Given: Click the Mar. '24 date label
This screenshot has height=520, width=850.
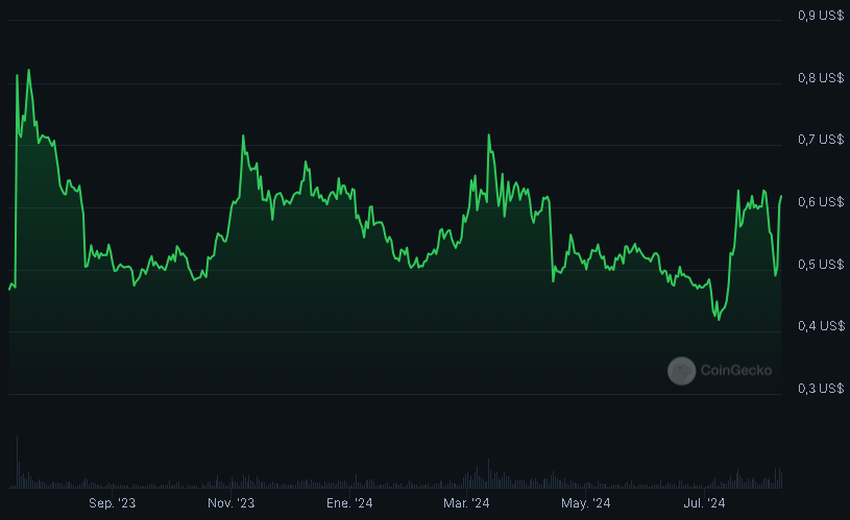Looking at the screenshot, I should pos(466,503).
